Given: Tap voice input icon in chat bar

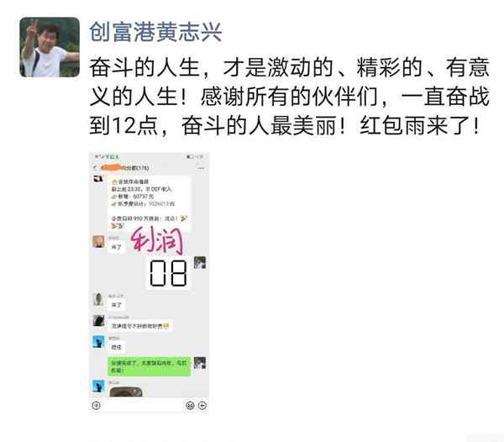Looking at the screenshot, I should click(96, 405).
